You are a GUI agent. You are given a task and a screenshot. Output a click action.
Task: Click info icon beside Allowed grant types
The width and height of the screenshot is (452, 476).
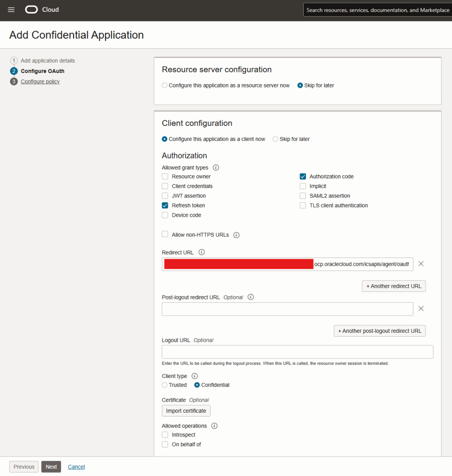point(216,168)
